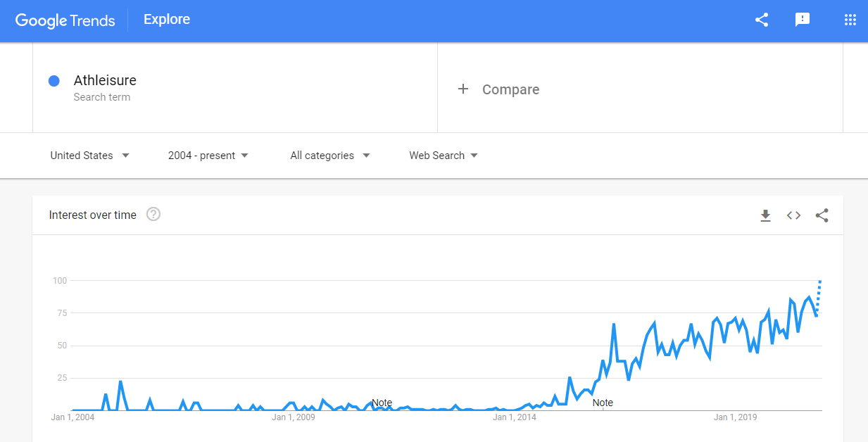Select the Explore header item
This screenshot has width=868, height=442.
(167, 20)
